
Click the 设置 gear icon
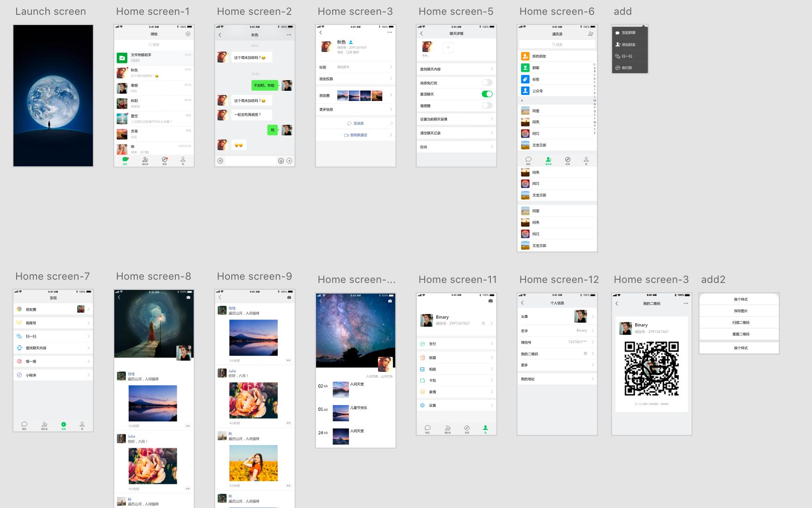point(422,405)
